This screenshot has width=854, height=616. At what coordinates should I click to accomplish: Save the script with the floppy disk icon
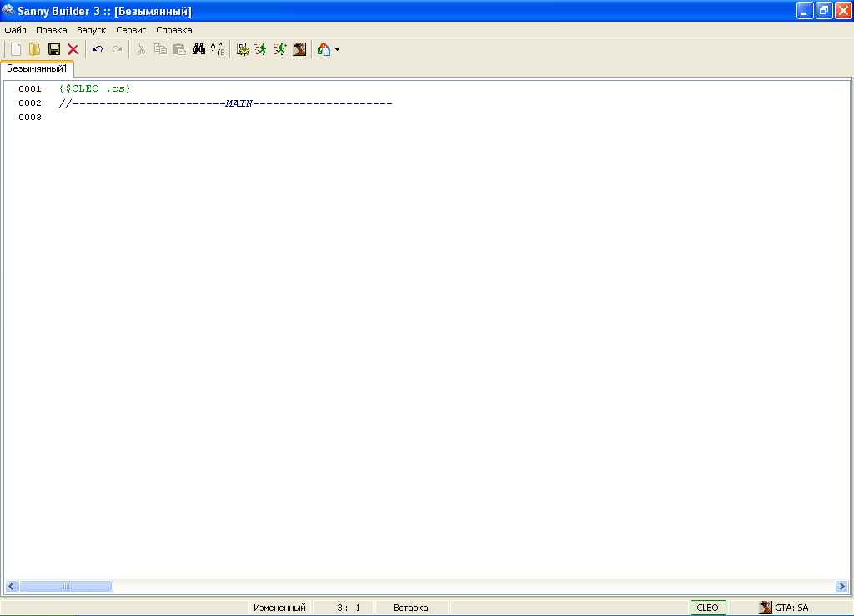(54, 49)
